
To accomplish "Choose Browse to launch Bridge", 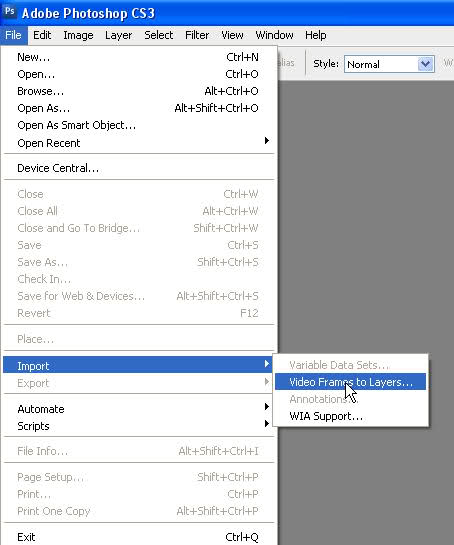I will click(138, 91).
